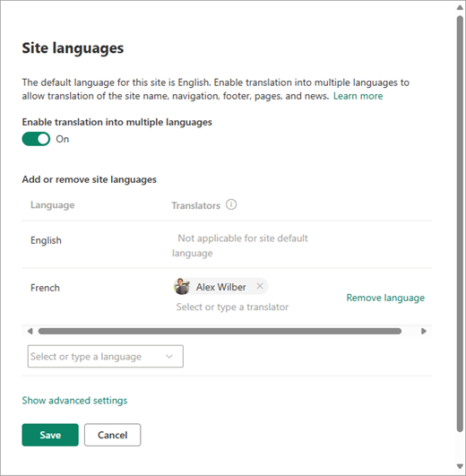Click the On label beside the toggle
The image size is (466, 476).
(x=63, y=139)
